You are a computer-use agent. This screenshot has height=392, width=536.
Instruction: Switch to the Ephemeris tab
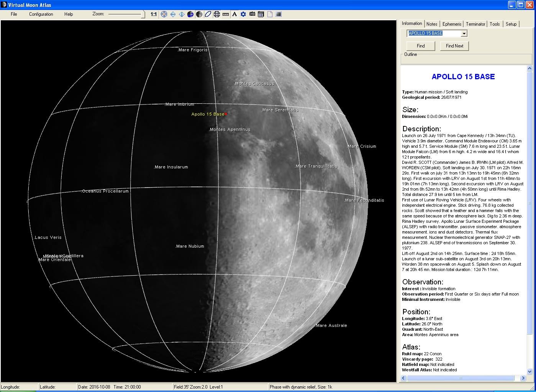click(x=452, y=24)
